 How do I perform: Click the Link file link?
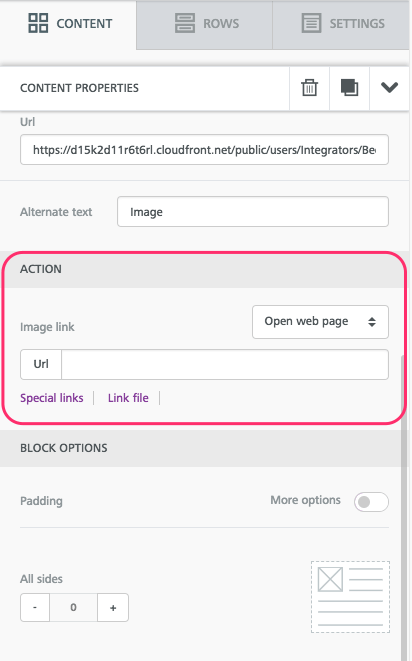pos(128,398)
